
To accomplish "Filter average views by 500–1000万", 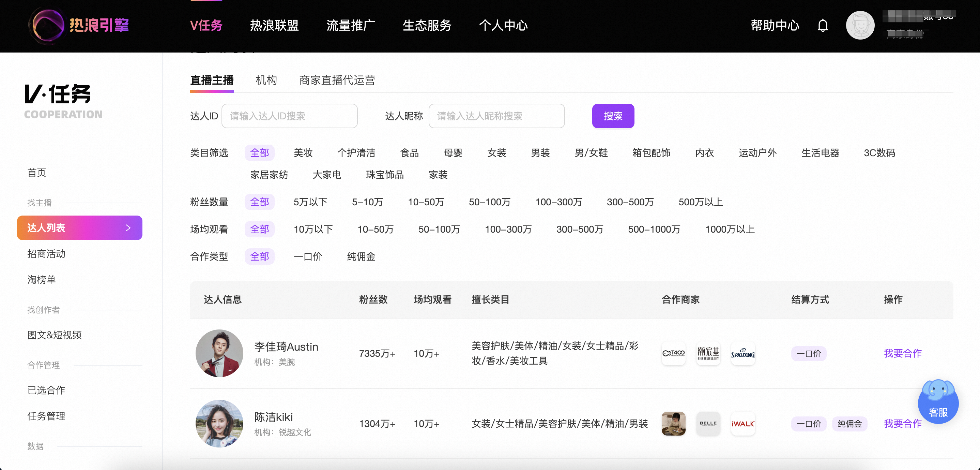I will (654, 229).
